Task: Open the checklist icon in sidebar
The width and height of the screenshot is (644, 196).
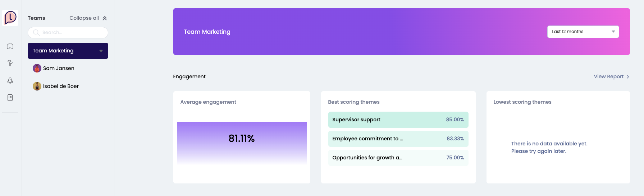Action: click(x=10, y=98)
